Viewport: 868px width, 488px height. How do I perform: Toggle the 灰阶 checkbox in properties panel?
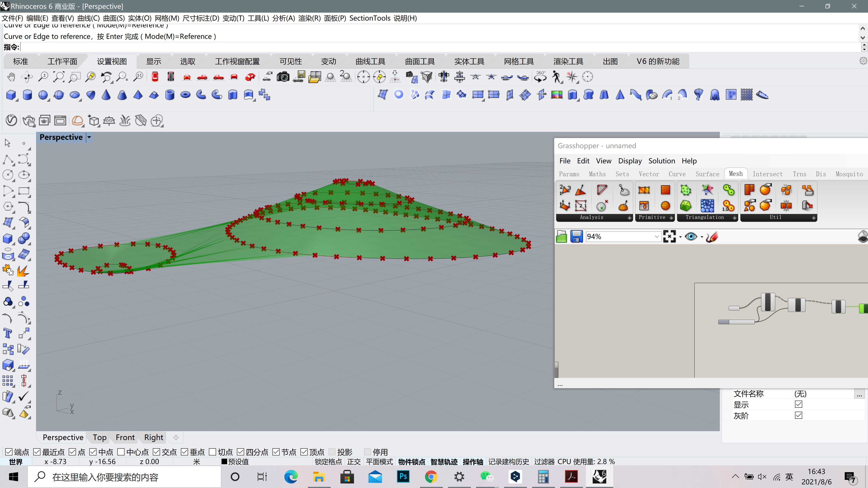[x=799, y=416]
